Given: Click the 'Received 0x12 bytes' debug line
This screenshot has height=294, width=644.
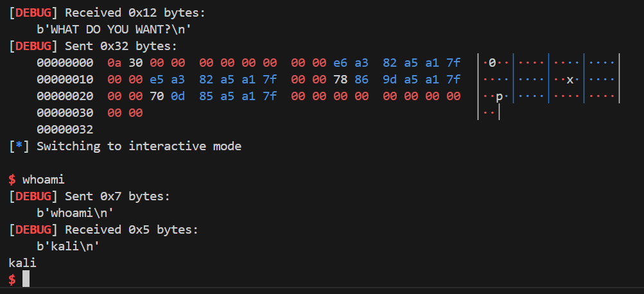Looking at the screenshot, I should coord(107,13).
